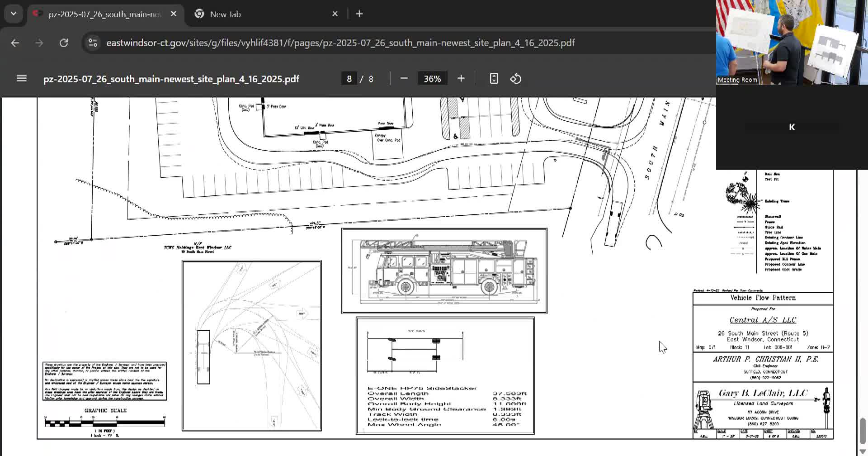Click the vertical scrollbar thumb
868x456 pixels.
point(863,430)
